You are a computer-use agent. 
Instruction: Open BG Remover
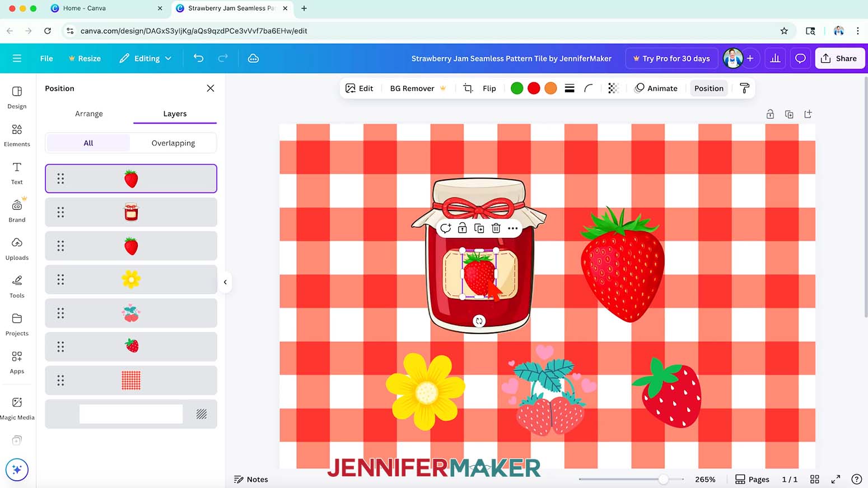pyautogui.click(x=418, y=88)
